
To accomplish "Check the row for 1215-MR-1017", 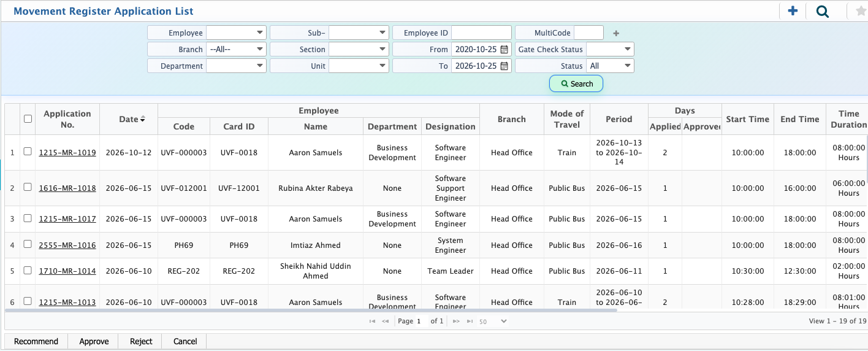I will [x=28, y=218].
